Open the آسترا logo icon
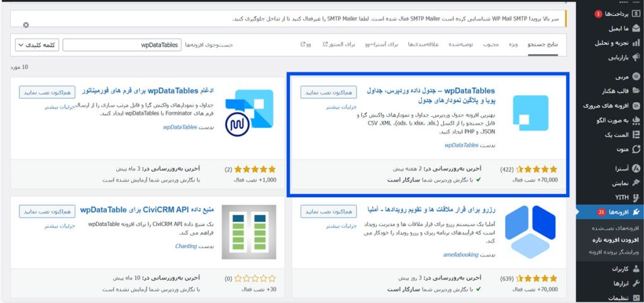Viewport: 644px width, 303px height. (x=636, y=168)
